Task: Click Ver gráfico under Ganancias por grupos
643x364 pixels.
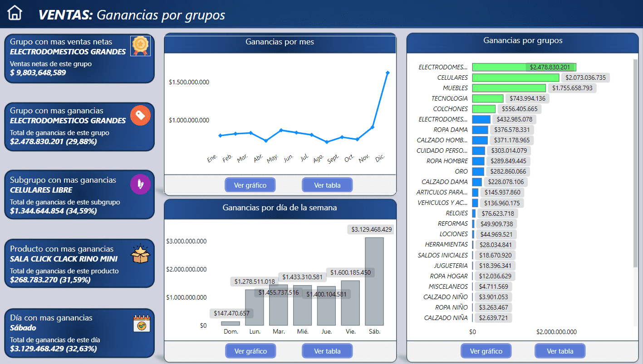Action: pos(486,351)
